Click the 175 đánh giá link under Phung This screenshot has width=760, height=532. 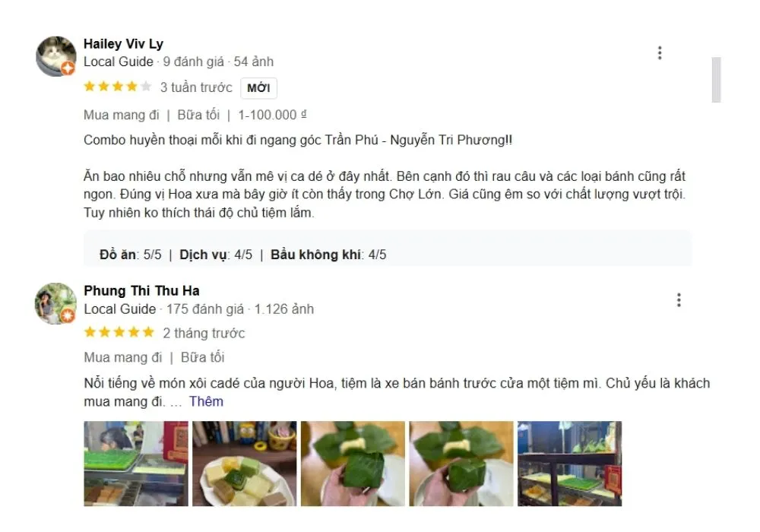204,309
